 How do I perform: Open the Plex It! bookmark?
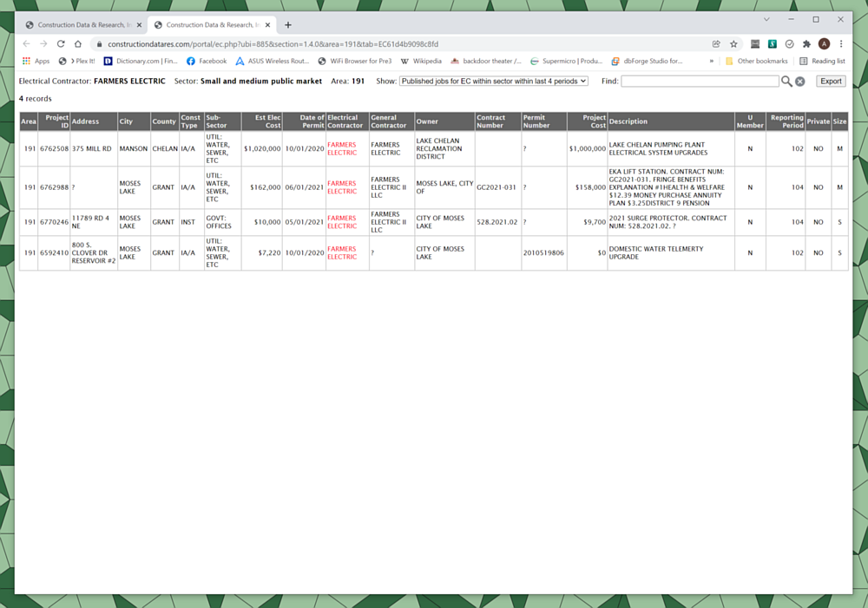point(76,61)
